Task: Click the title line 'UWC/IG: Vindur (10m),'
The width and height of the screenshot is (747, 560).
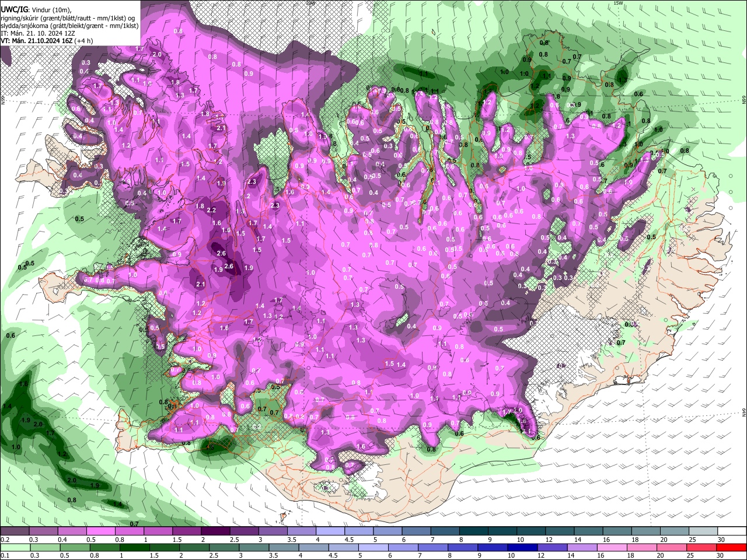Action: coord(36,10)
